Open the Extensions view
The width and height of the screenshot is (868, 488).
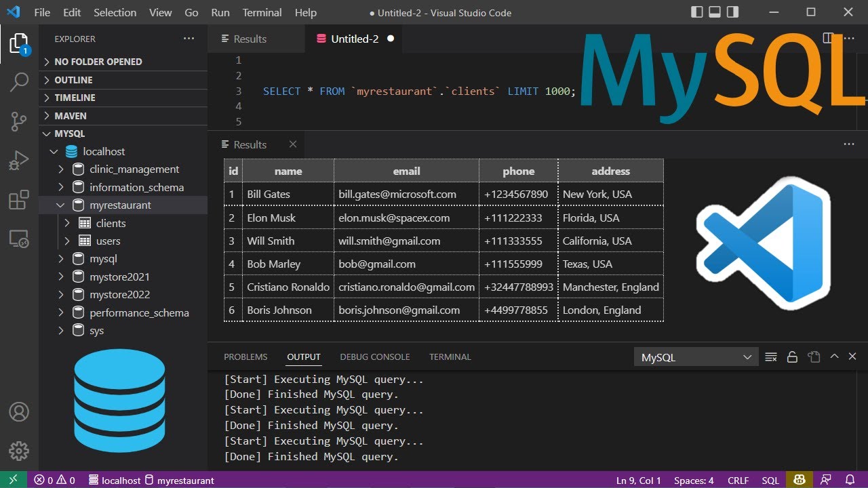pyautogui.click(x=19, y=200)
